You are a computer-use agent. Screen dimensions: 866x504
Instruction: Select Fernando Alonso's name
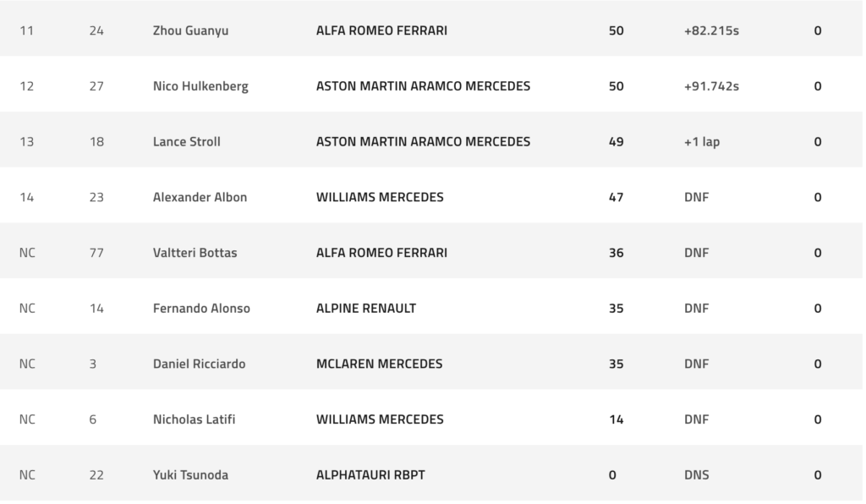pyautogui.click(x=201, y=309)
